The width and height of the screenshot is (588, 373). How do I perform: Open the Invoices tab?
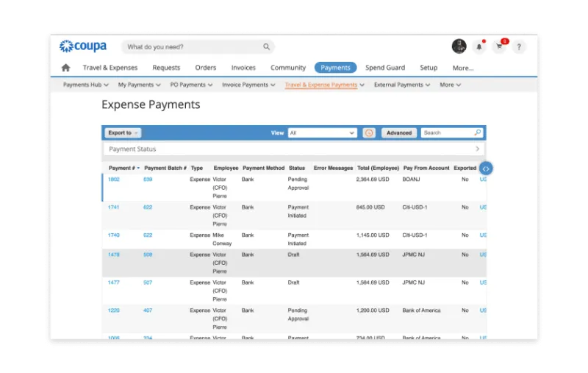point(243,68)
